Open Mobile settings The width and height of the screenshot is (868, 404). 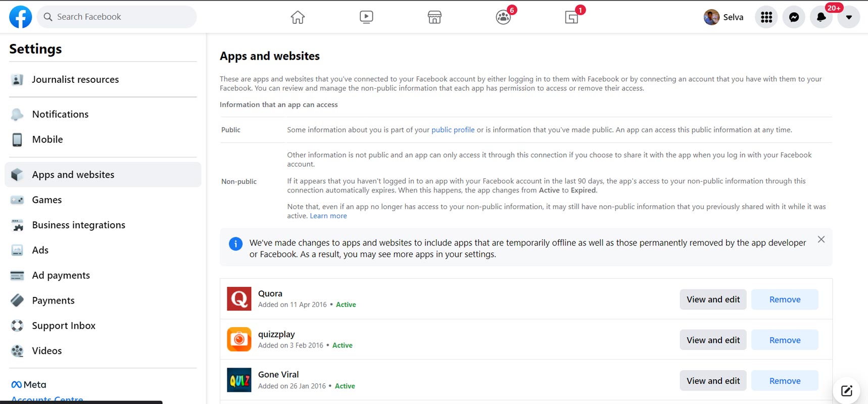(103, 139)
